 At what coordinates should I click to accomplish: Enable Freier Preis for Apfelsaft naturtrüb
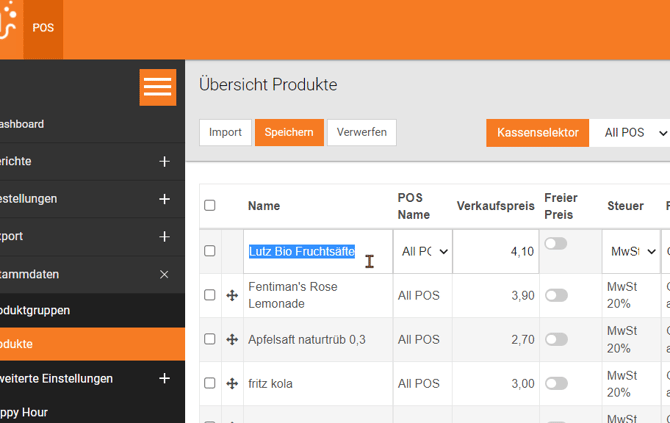pyautogui.click(x=556, y=339)
